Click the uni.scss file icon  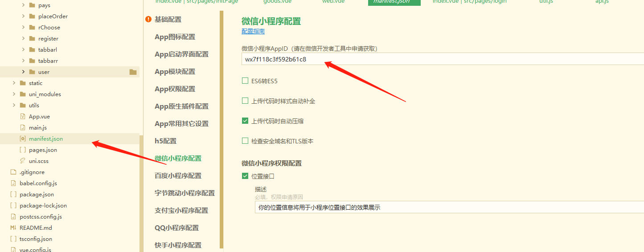23,161
